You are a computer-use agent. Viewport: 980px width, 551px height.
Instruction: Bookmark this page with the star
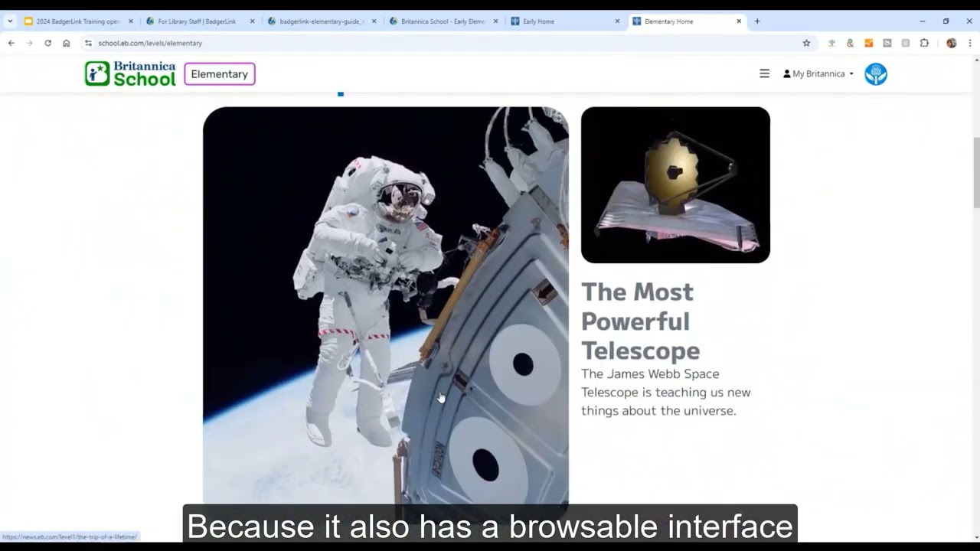[x=806, y=43]
